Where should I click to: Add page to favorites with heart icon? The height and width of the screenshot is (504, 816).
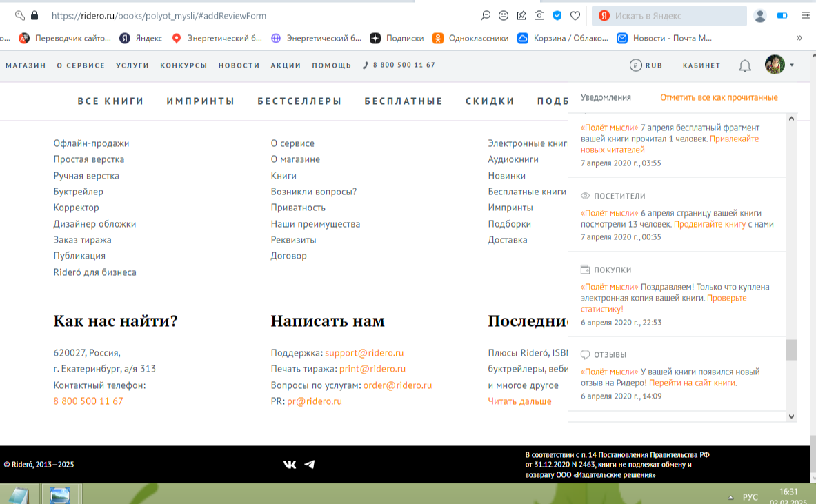(x=575, y=16)
